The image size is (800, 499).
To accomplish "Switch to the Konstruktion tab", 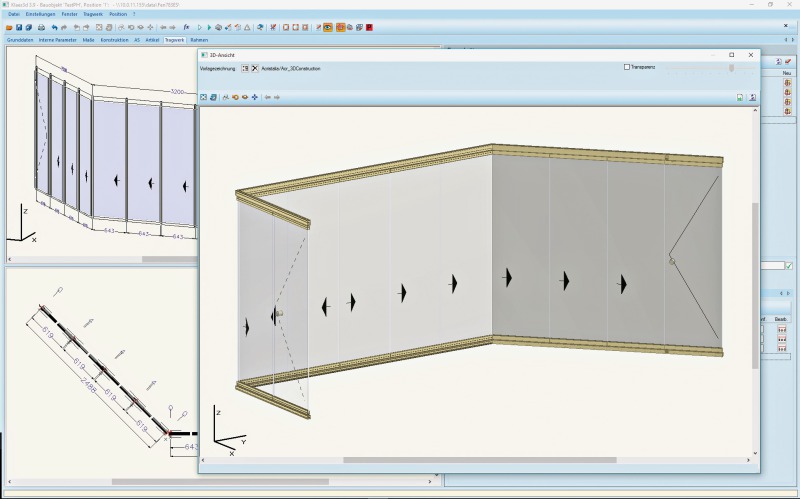I will pyautogui.click(x=114, y=40).
